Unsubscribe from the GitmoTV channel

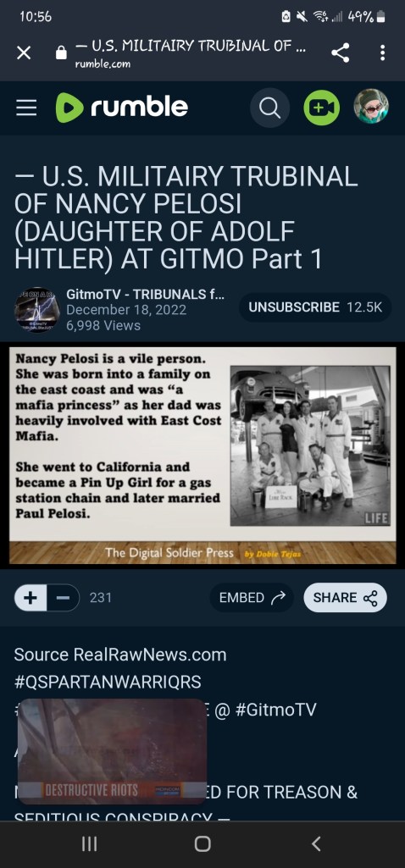[315, 307]
